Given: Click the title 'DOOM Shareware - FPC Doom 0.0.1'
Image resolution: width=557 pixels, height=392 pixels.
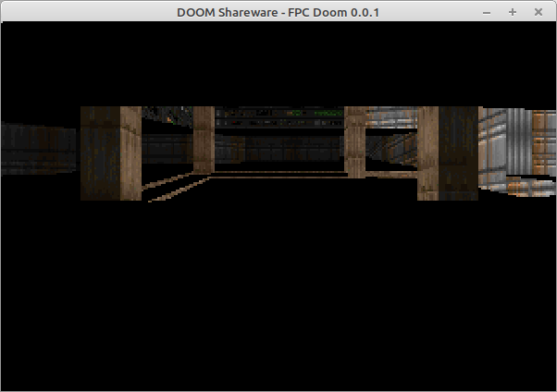Looking at the screenshot, I should [x=278, y=12].
